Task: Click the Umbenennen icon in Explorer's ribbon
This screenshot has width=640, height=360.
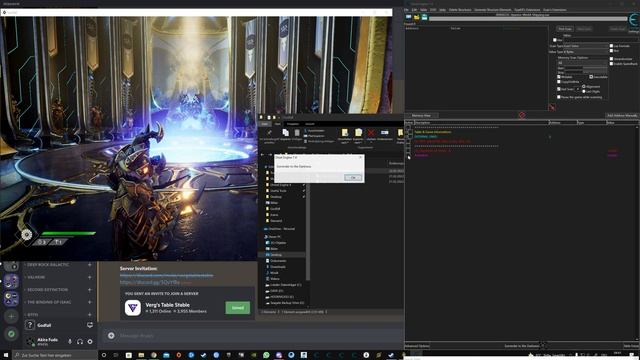Action: click(384, 133)
